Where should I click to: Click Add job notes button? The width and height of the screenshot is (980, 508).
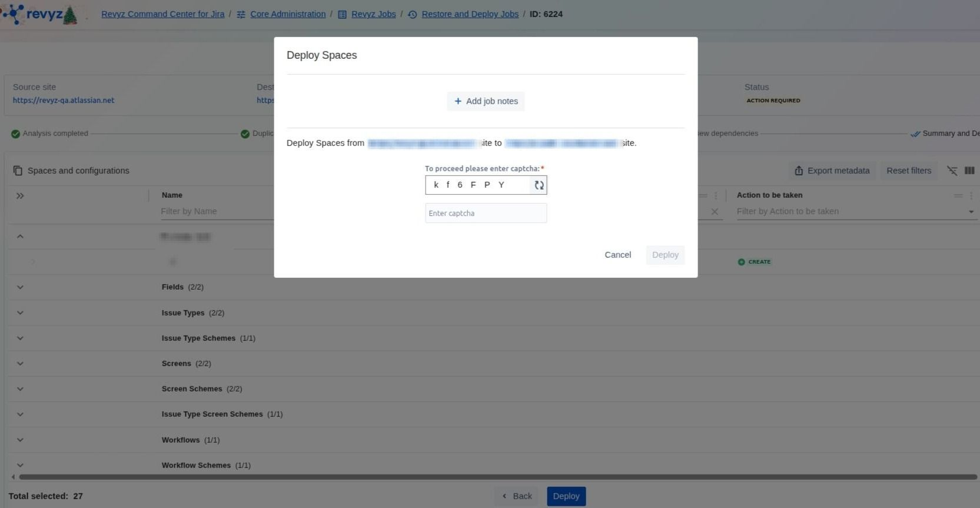[x=486, y=101]
